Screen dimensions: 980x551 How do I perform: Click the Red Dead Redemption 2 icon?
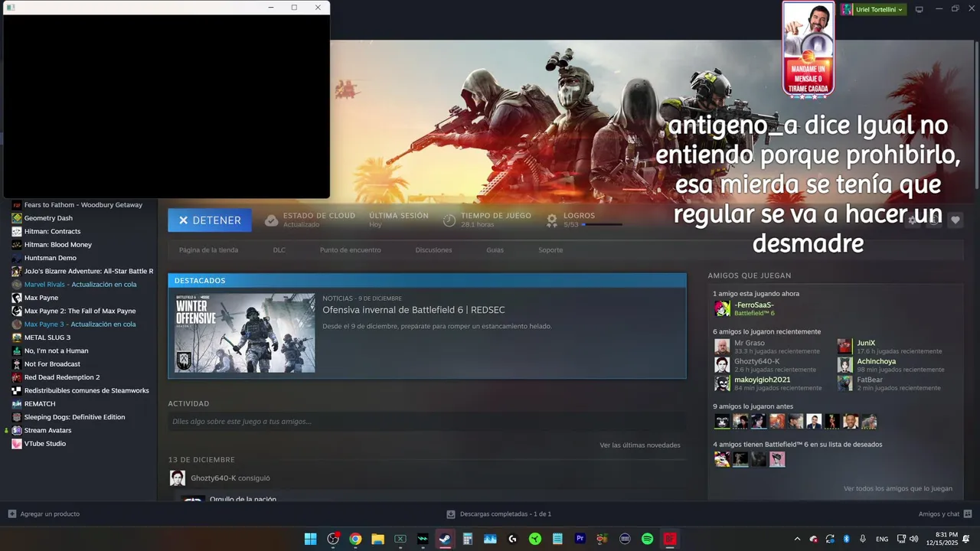click(17, 377)
